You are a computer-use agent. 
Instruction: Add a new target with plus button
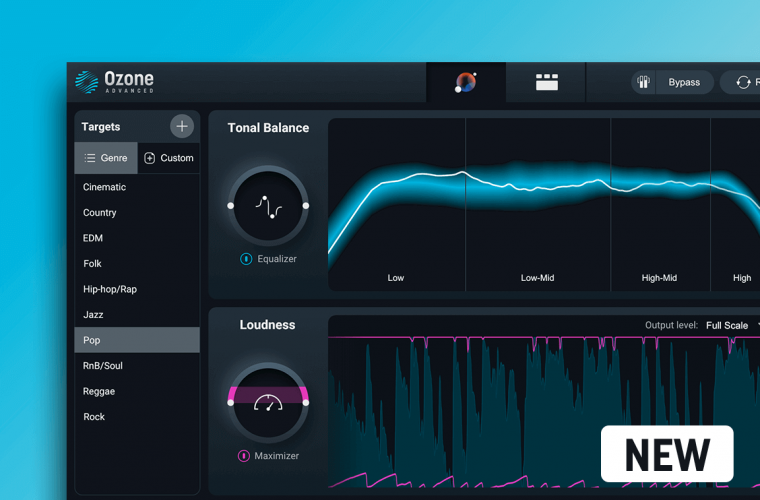pos(182,126)
